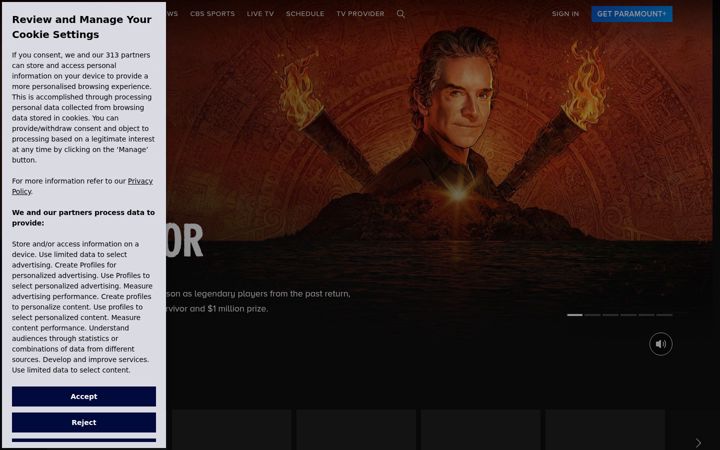Go to Live TV

coord(260,14)
